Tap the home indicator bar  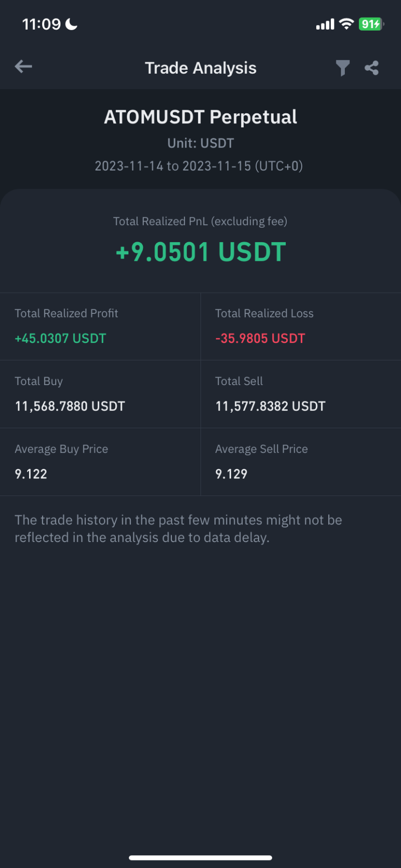(x=200, y=857)
